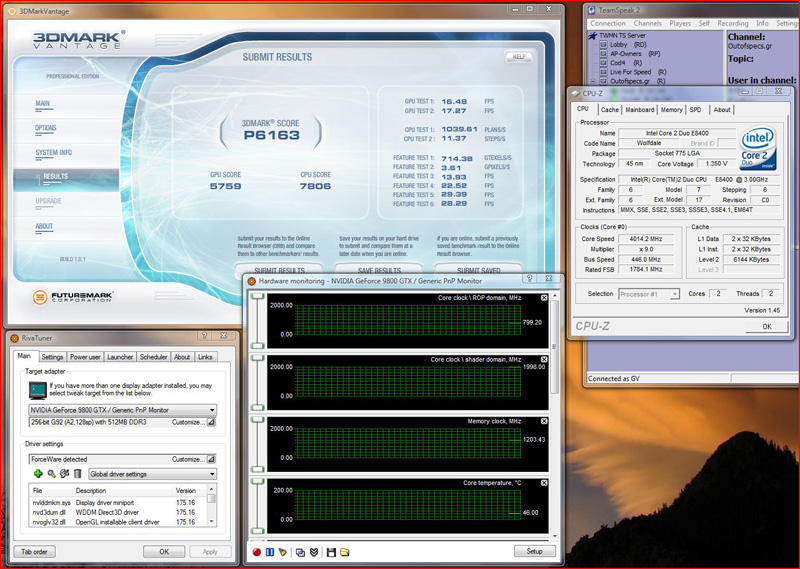Image resolution: width=800 pixels, height=569 pixels.
Task: Close the Core clock shader domain graph
Action: click(544, 359)
